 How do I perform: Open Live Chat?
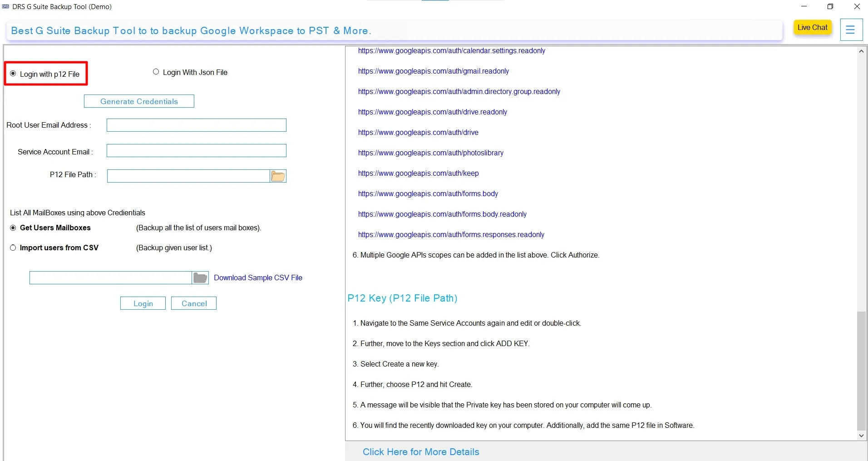[813, 28]
